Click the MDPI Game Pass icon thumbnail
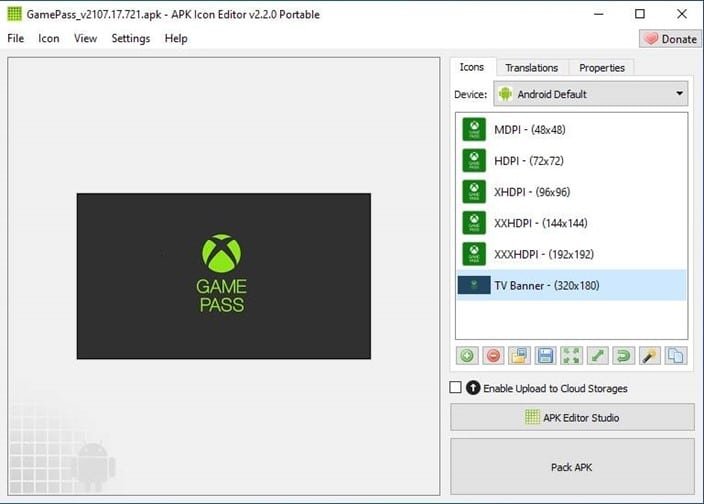704x504 pixels. coord(474,130)
